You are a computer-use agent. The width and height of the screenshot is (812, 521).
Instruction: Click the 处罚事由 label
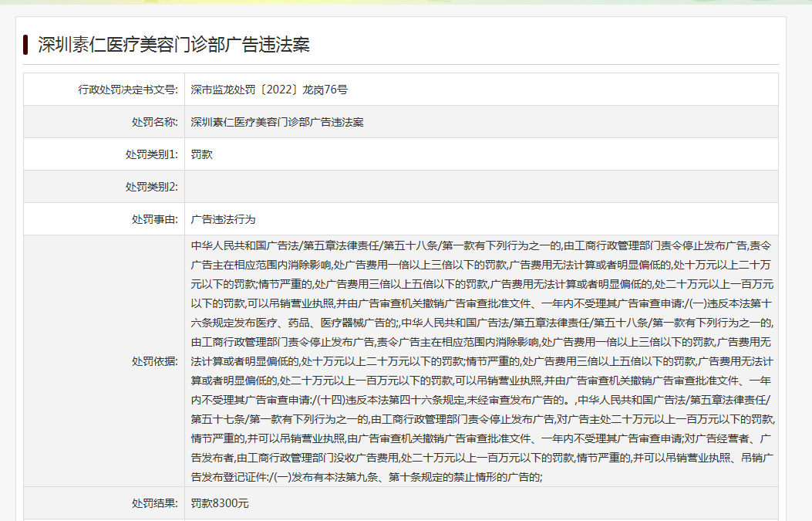pos(154,219)
